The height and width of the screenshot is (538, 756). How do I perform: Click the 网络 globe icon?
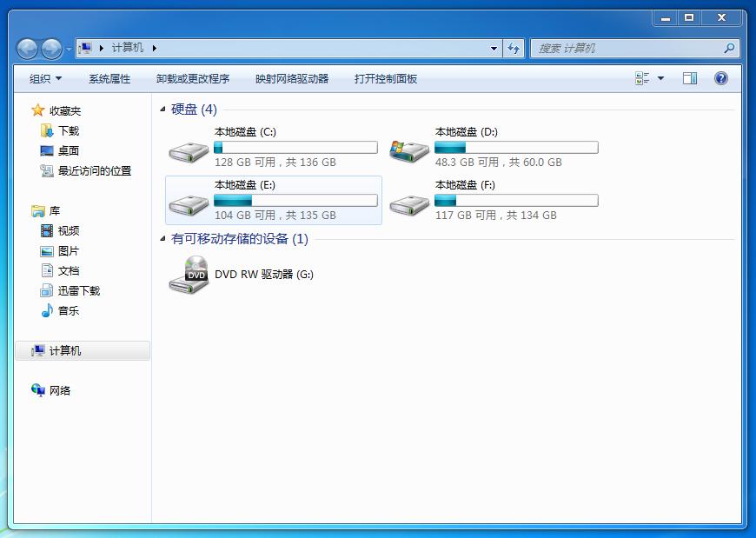37,390
